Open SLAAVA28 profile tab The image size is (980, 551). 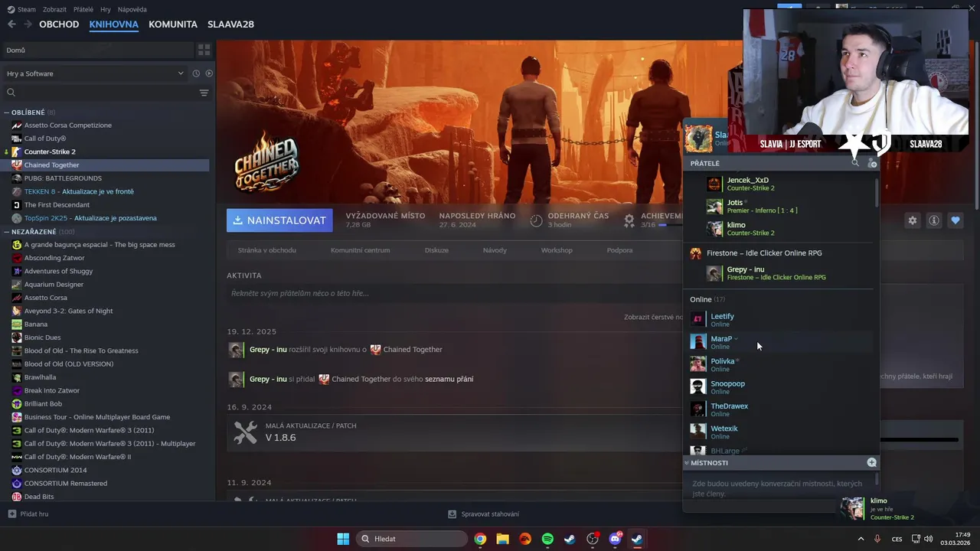(230, 24)
